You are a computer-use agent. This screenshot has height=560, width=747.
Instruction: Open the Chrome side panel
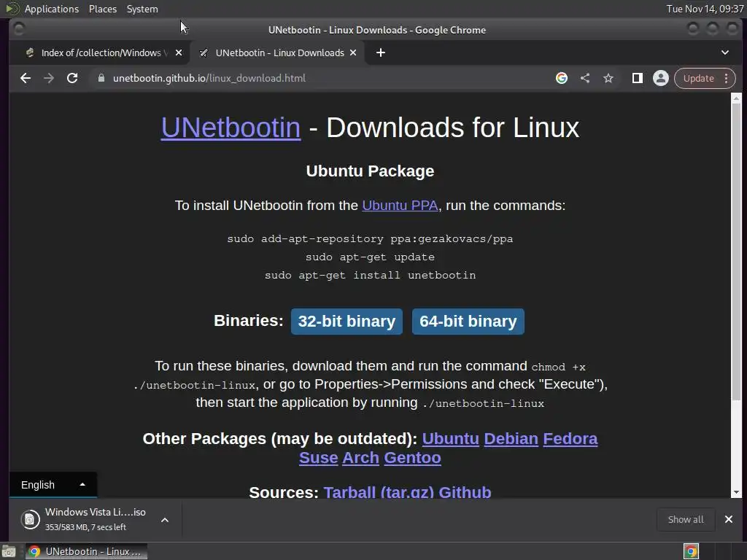638,78
